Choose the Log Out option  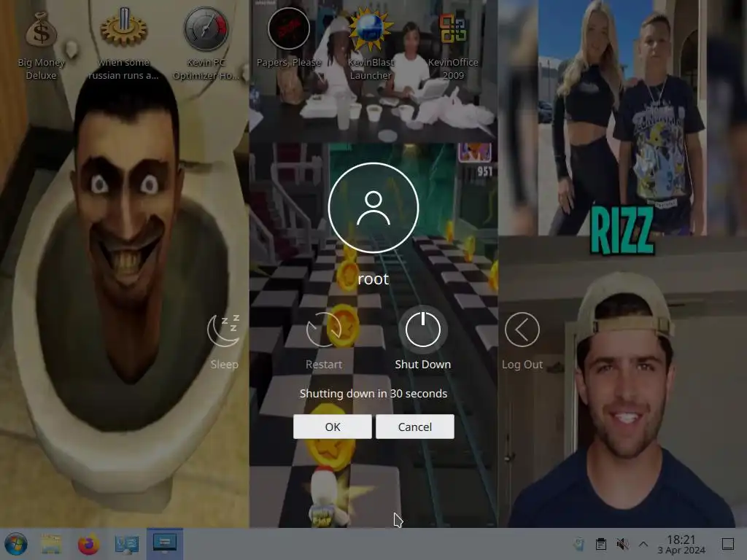[x=522, y=341]
